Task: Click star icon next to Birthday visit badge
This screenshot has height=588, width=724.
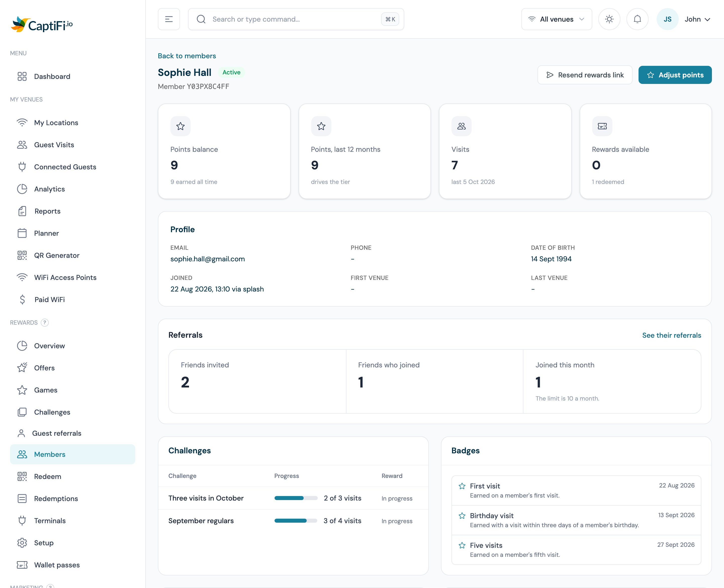Action: point(462,516)
